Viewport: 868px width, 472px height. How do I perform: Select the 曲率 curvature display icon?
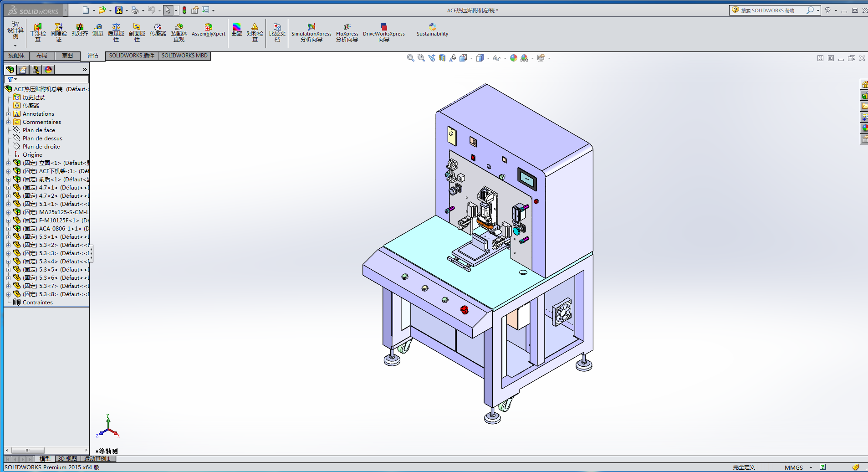click(237, 30)
